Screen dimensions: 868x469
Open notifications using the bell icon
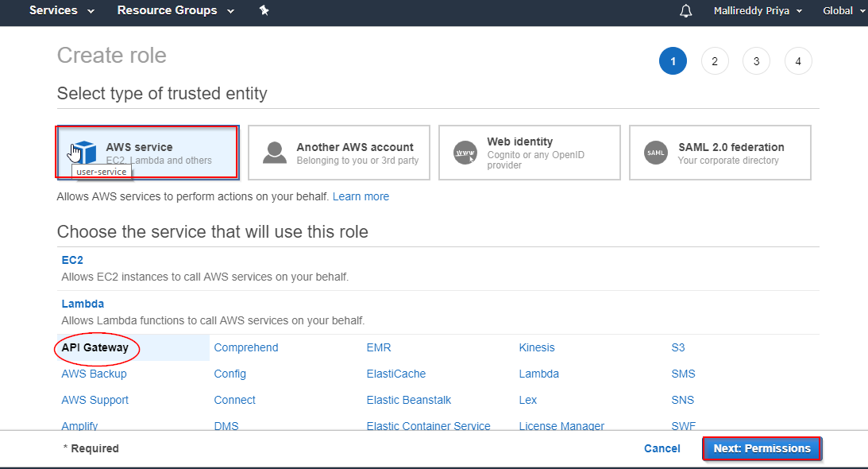click(x=685, y=11)
